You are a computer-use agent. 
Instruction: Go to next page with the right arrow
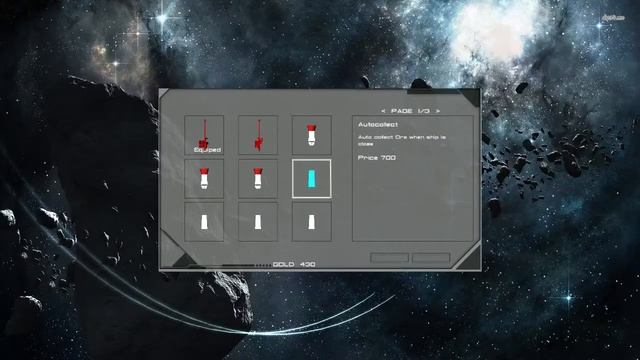(438, 111)
